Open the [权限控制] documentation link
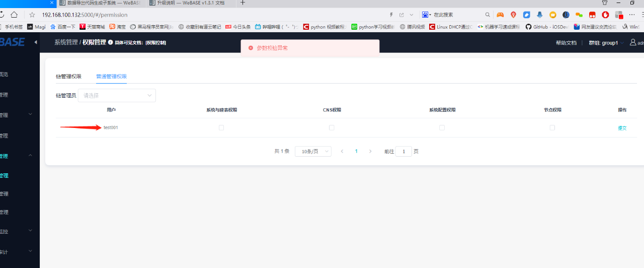 click(x=155, y=43)
